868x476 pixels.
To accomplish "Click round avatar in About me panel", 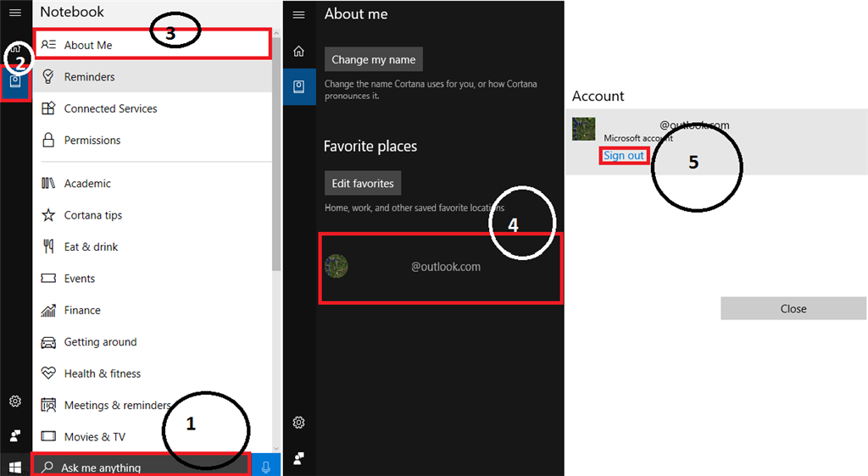I will tap(336, 266).
